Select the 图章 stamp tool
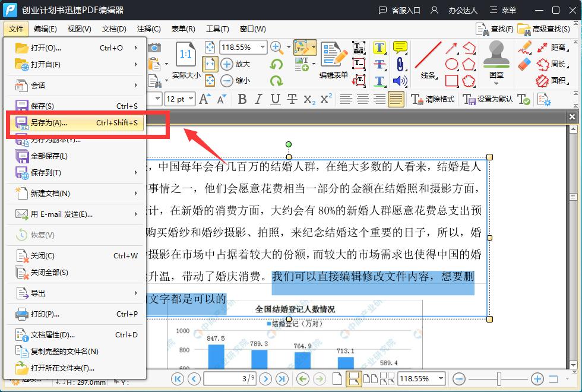 point(496,56)
